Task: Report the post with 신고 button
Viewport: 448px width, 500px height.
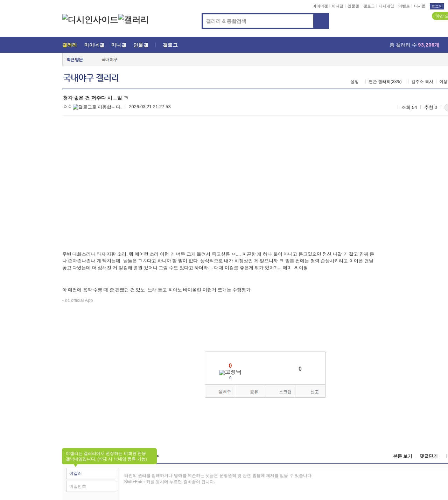Action: [310, 391]
